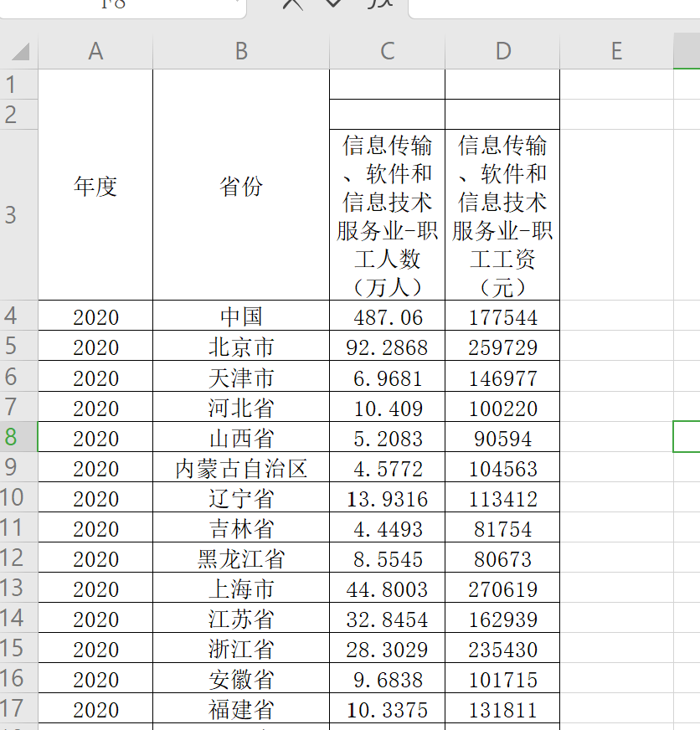Select row 3 header
The width and height of the screenshot is (700, 730).
(x=18, y=215)
